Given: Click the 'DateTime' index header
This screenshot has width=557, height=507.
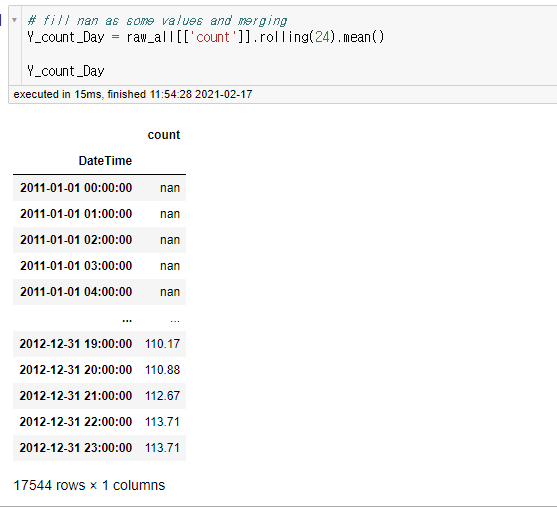Looking at the screenshot, I should [x=105, y=161].
